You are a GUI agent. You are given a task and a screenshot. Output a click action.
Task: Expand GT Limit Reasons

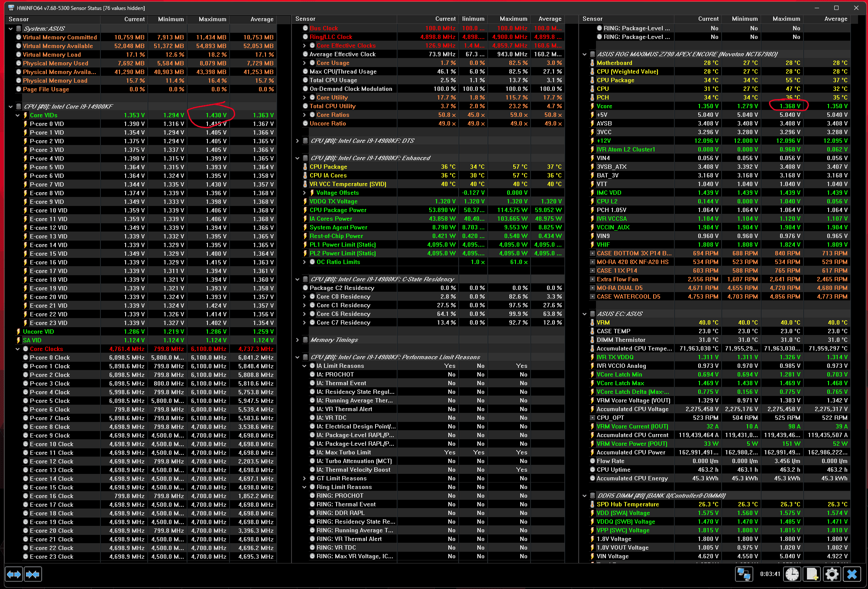pos(304,478)
